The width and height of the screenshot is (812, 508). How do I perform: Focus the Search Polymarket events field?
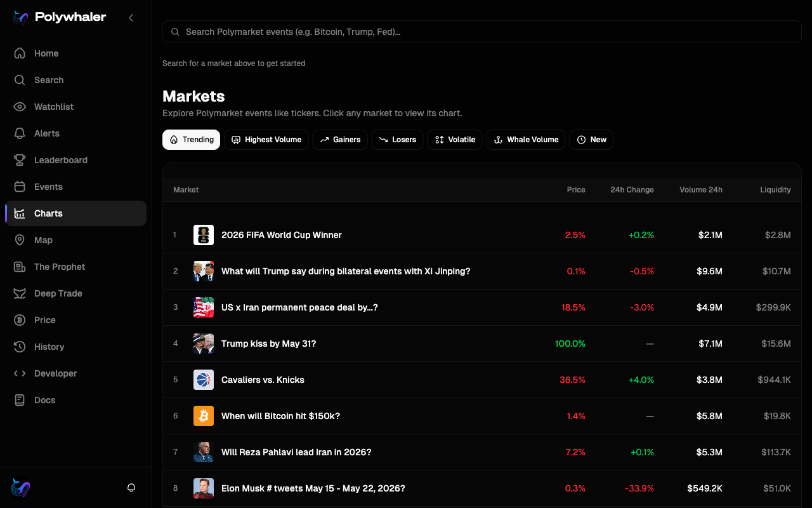pyautogui.click(x=482, y=32)
